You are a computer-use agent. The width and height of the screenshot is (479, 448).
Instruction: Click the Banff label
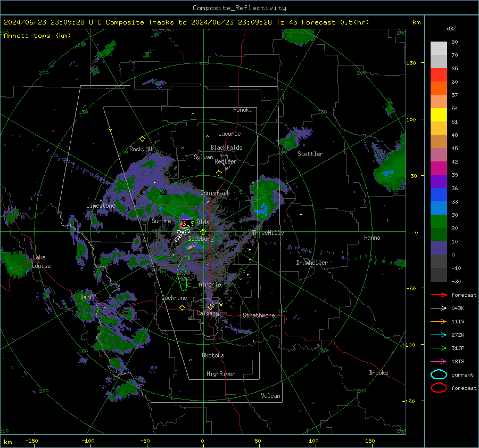88,297
